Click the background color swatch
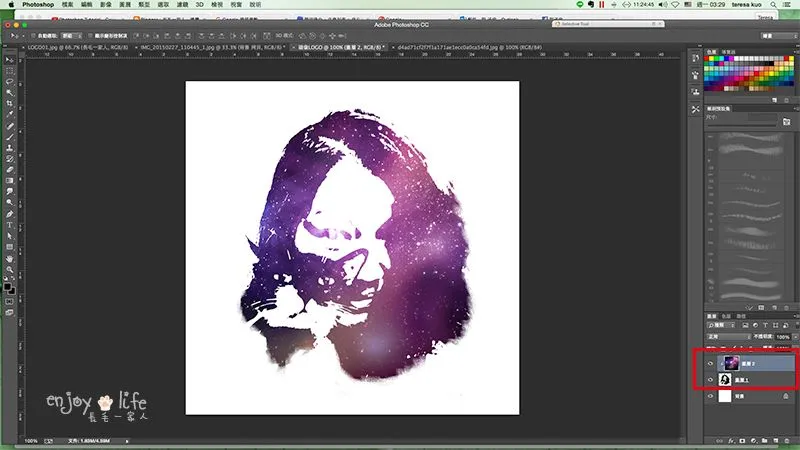 tap(12, 291)
